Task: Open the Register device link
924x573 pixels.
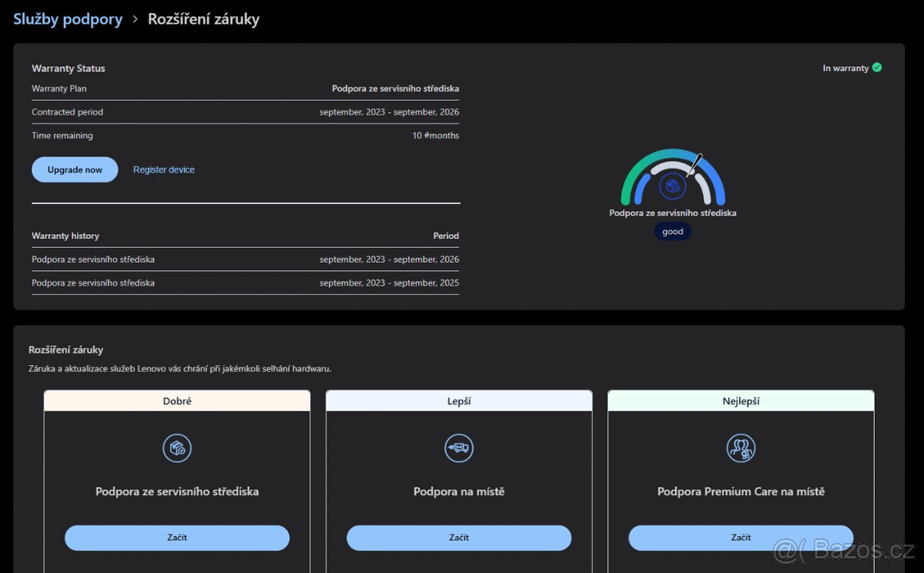Action: (164, 169)
